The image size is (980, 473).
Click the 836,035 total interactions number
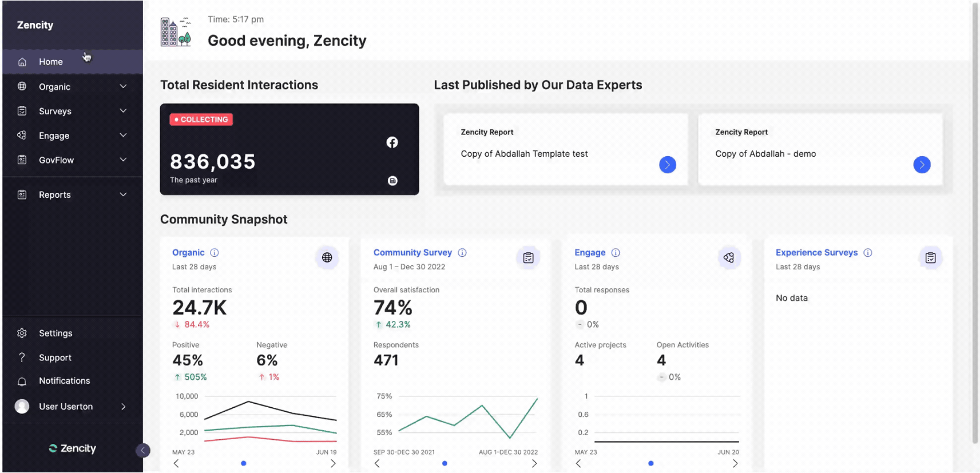pyautogui.click(x=213, y=162)
